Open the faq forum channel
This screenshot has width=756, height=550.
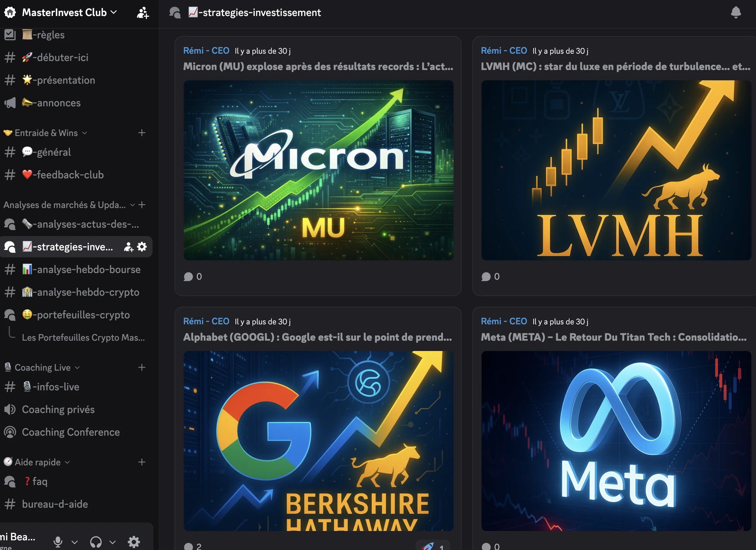[x=77, y=482]
